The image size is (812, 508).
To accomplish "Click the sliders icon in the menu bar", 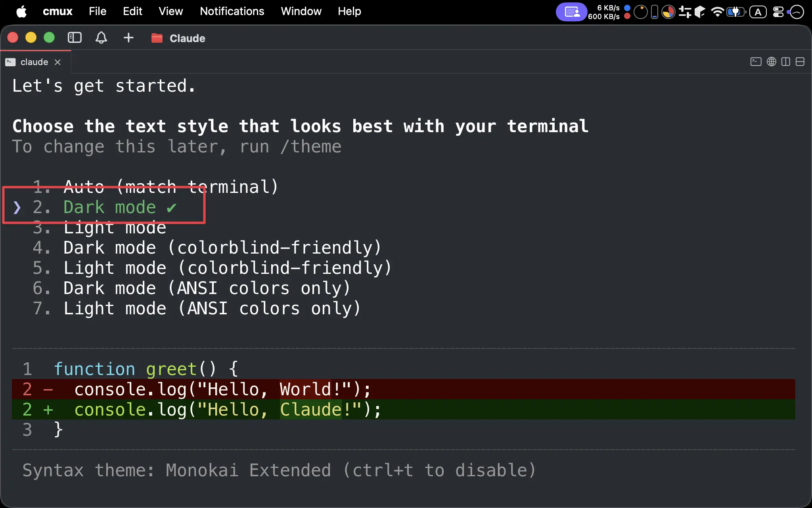I will click(685, 12).
